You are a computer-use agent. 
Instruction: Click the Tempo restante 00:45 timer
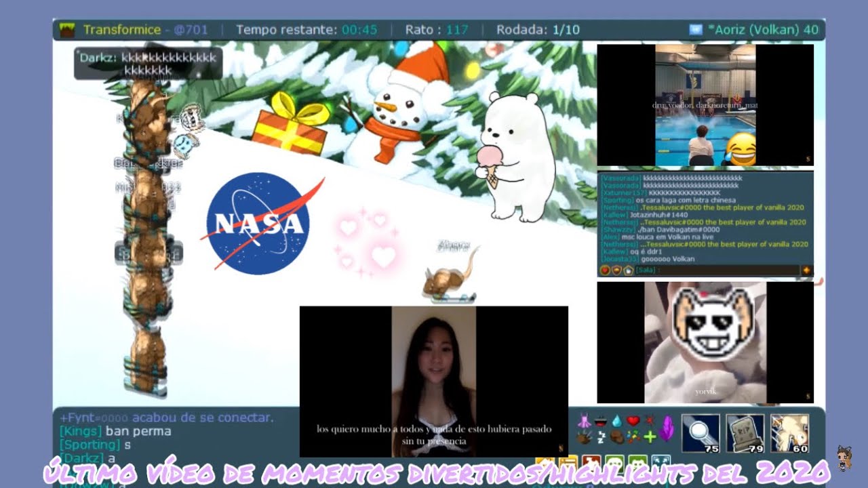[x=307, y=30]
